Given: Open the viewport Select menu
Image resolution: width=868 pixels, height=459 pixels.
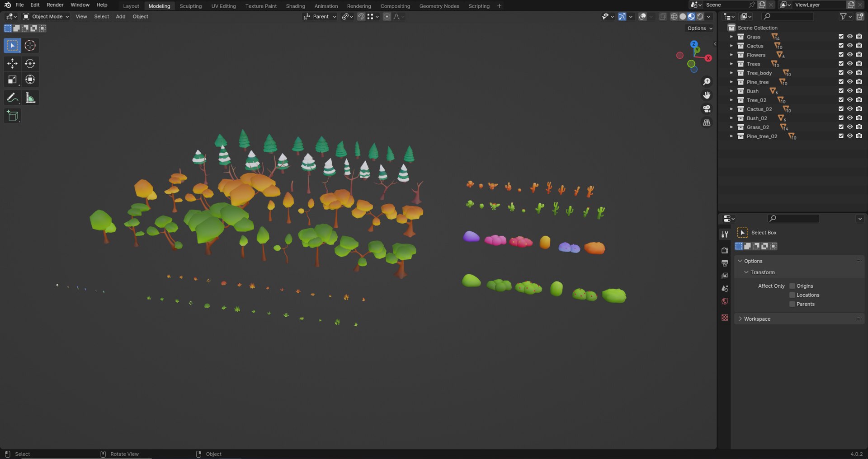Looking at the screenshot, I should [101, 17].
